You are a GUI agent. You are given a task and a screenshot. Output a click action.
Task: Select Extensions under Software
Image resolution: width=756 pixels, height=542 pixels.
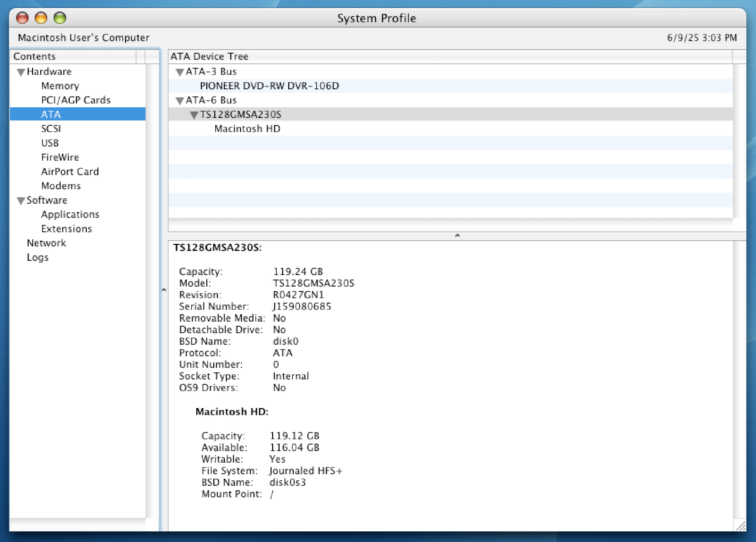click(67, 229)
